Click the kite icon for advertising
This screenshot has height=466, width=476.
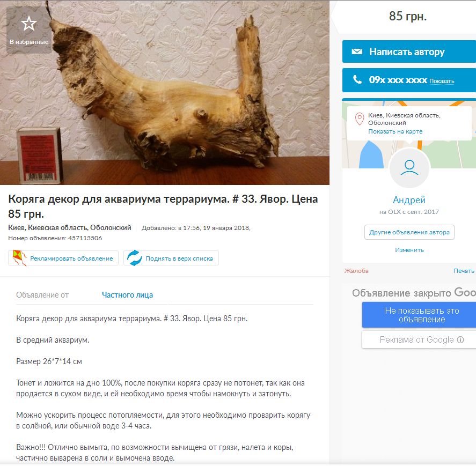click(19, 258)
